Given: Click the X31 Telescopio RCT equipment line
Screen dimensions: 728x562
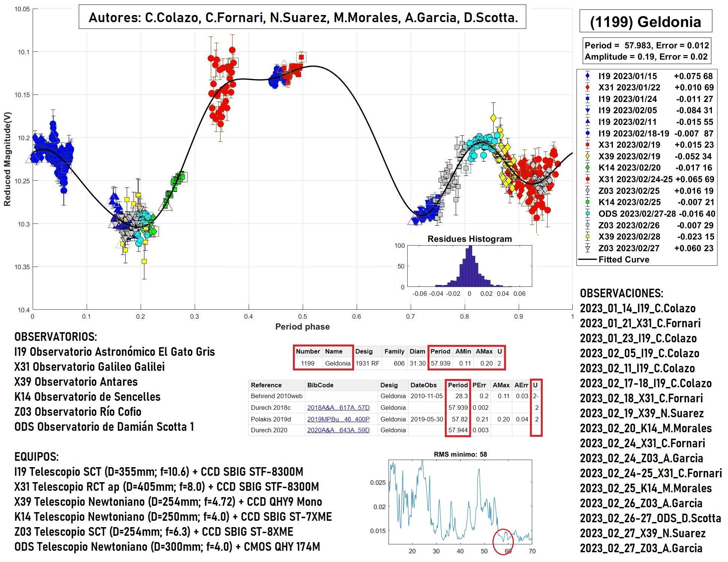Looking at the screenshot, I should (167, 487).
